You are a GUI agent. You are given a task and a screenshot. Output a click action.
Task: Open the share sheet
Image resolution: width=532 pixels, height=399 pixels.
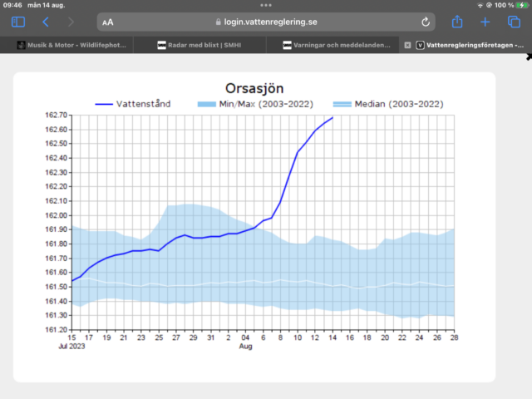click(x=457, y=22)
